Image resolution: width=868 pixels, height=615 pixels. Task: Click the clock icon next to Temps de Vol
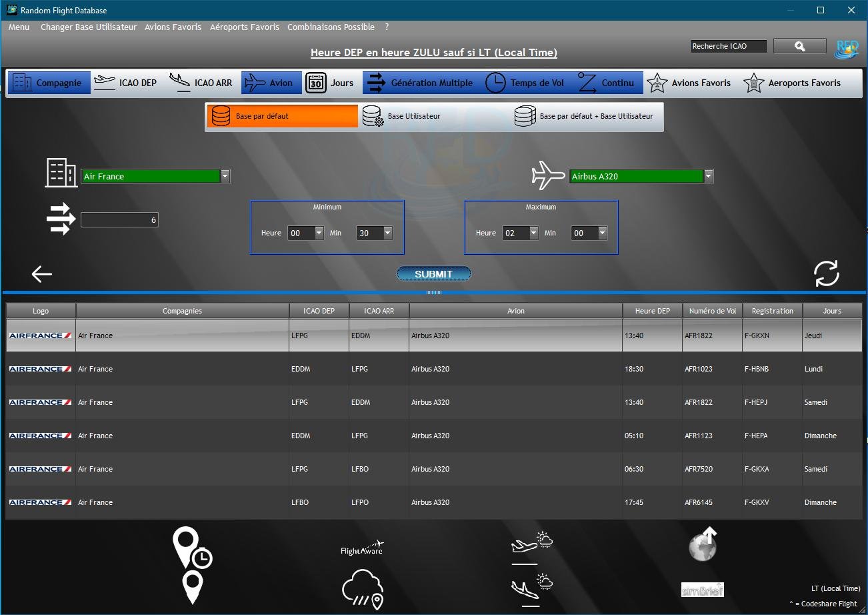click(x=495, y=83)
